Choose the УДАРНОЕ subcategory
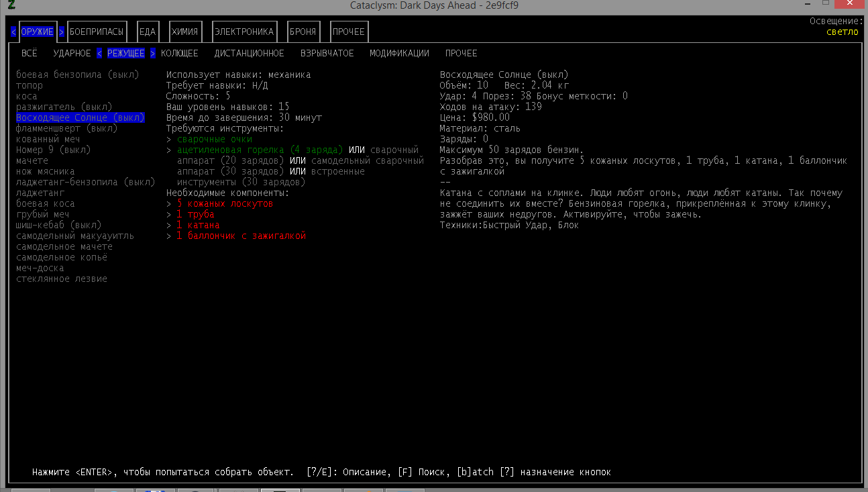 72,53
